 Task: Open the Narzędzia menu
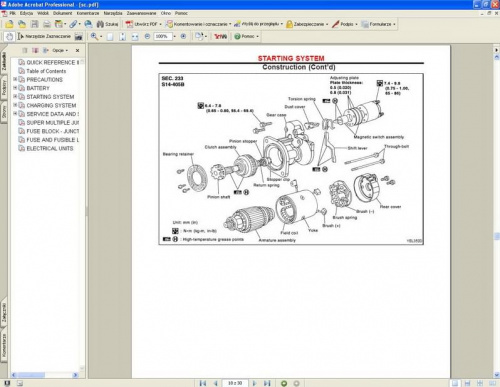click(x=113, y=13)
